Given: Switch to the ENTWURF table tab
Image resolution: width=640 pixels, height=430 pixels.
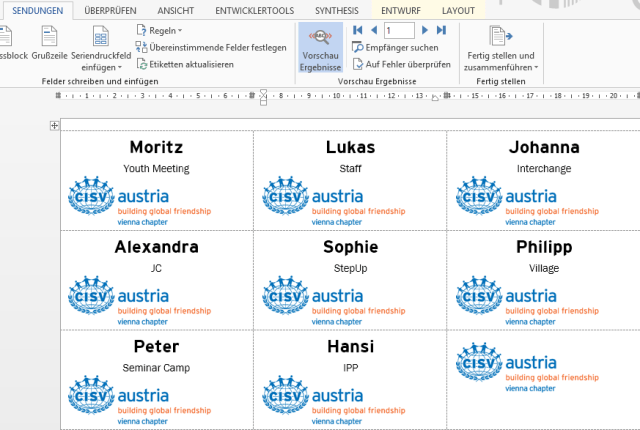Looking at the screenshot, I should (400, 11).
